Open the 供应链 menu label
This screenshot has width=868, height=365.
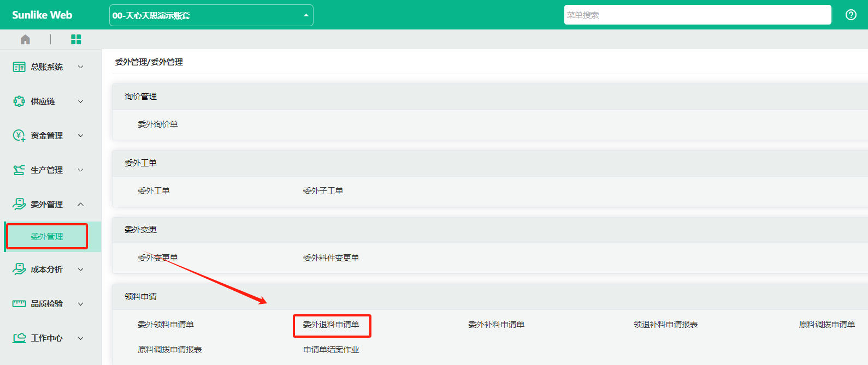(x=43, y=101)
